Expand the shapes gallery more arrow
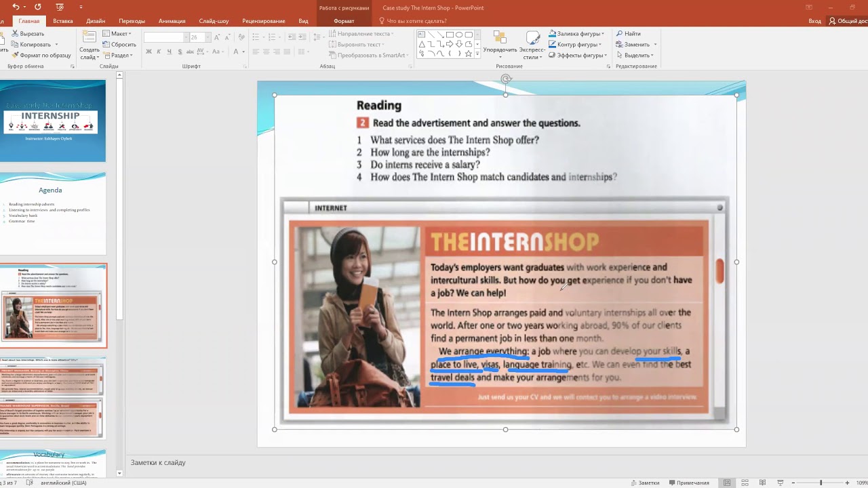This screenshot has height=488, width=868. click(x=477, y=54)
